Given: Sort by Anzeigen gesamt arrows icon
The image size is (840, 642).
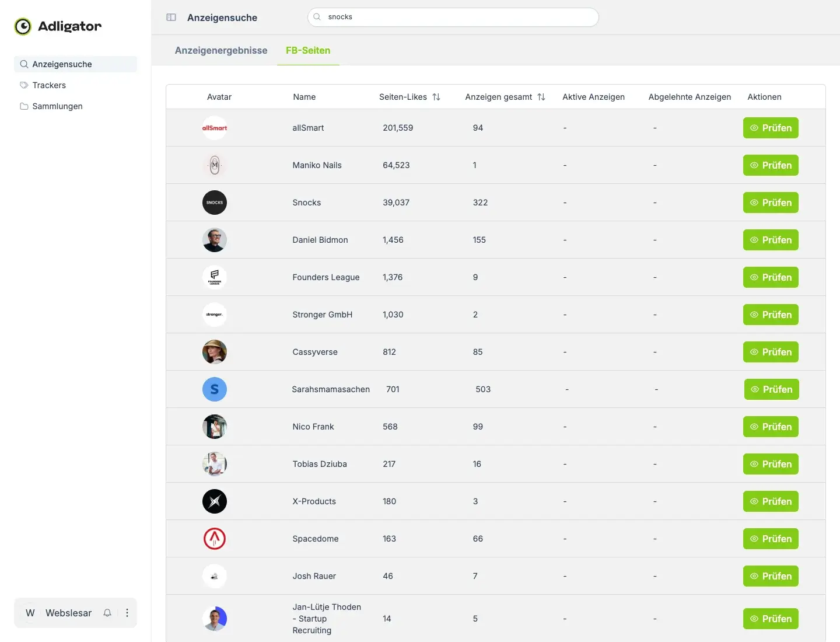Looking at the screenshot, I should pos(541,97).
